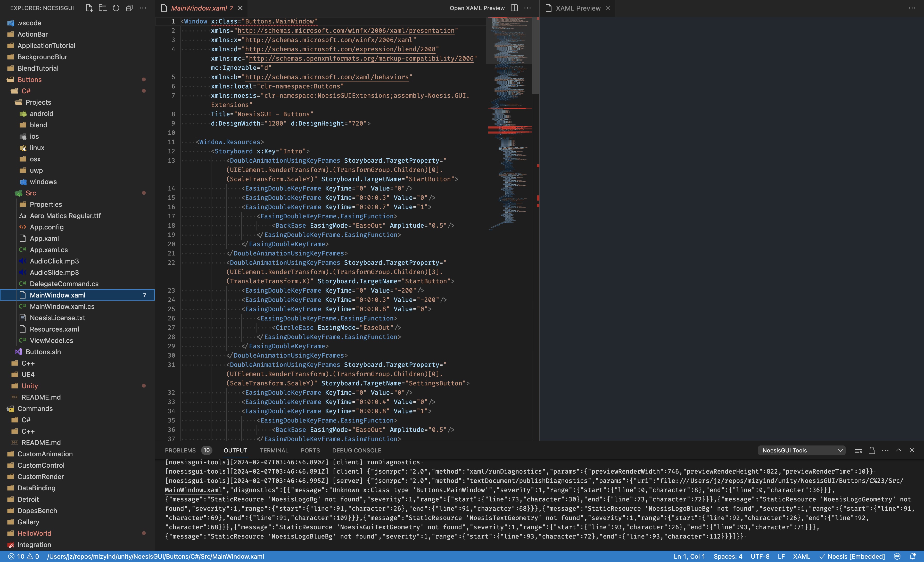Collapse the Projects folder
Image resolution: width=924 pixels, height=562 pixels.
[77, 102]
